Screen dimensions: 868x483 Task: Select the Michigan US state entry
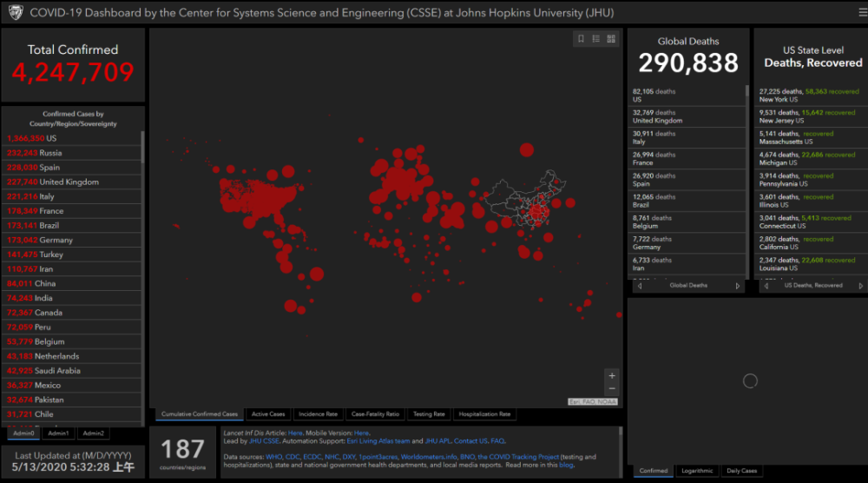coord(812,158)
